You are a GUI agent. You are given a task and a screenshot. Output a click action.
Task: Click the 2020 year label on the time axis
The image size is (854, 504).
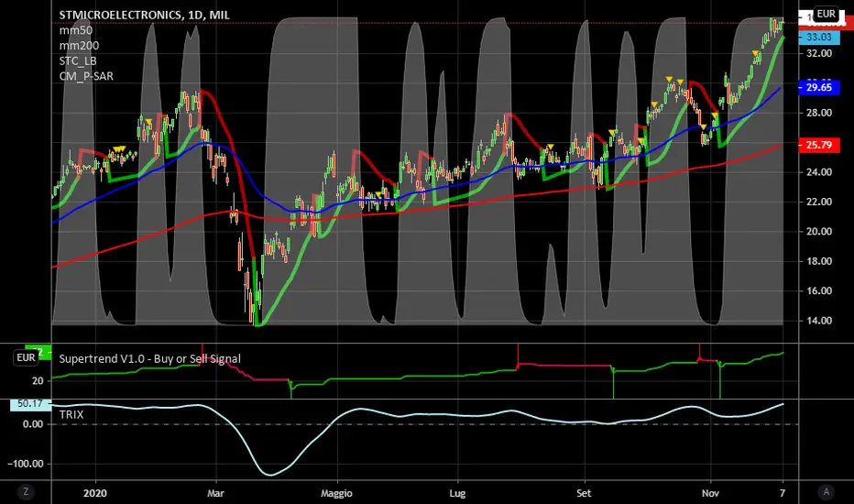click(x=95, y=491)
